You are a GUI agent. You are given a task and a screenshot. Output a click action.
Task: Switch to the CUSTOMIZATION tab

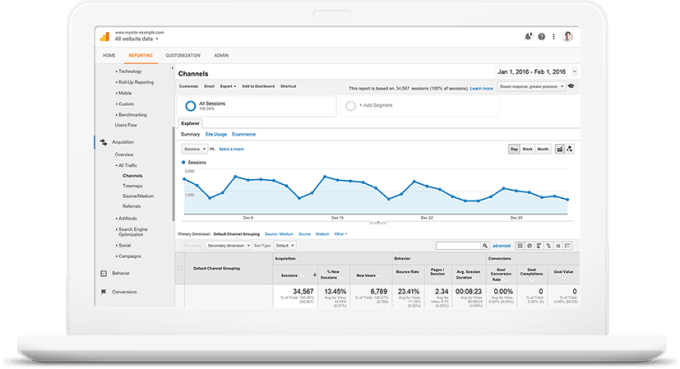click(x=183, y=56)
